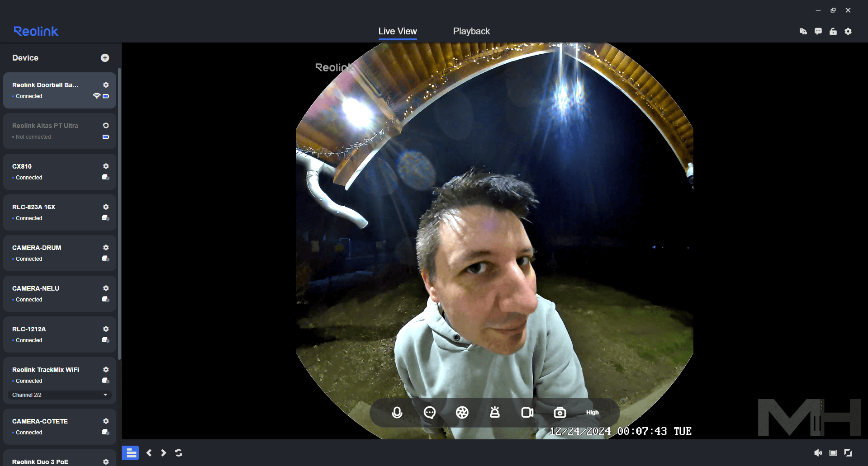Viewport: 868px width, 466px height.
Task: Select the Reolink Doorbell device card
Action: [60, 90]
